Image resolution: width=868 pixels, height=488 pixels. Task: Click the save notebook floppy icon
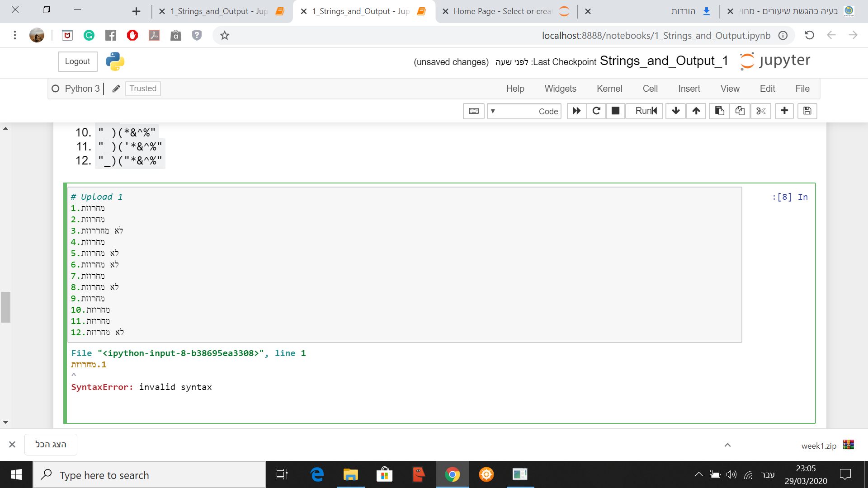[807, 111]
